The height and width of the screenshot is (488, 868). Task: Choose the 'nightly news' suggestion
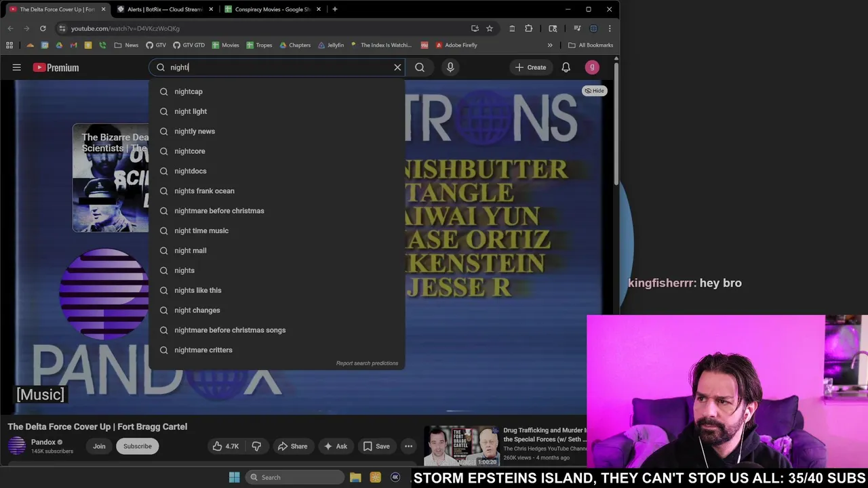click(x=277, y=131)
